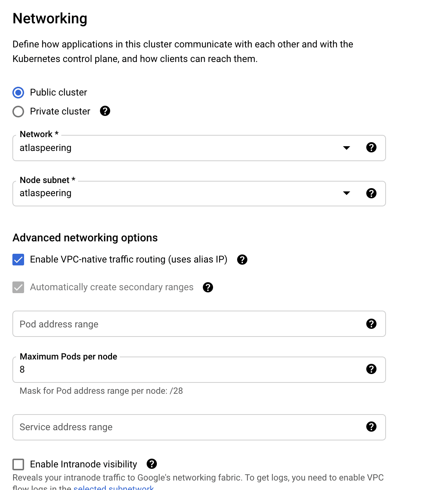Show help for VPC-native traffic routing
448x490 pixels.
(242, 260)
